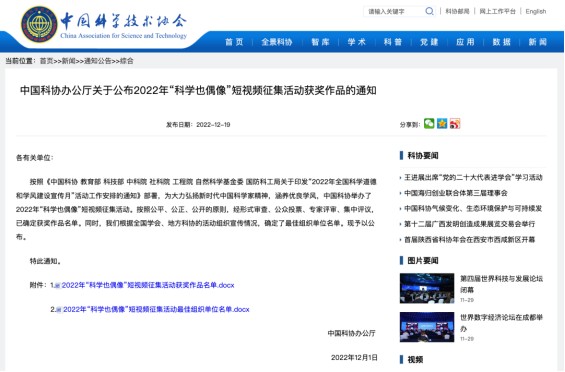Download 最佳组织单位名单.docx attachment

point(156,310)
